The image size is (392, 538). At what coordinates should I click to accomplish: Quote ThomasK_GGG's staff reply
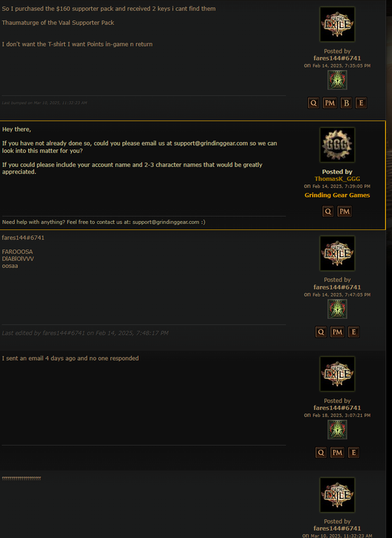[328, 211]
